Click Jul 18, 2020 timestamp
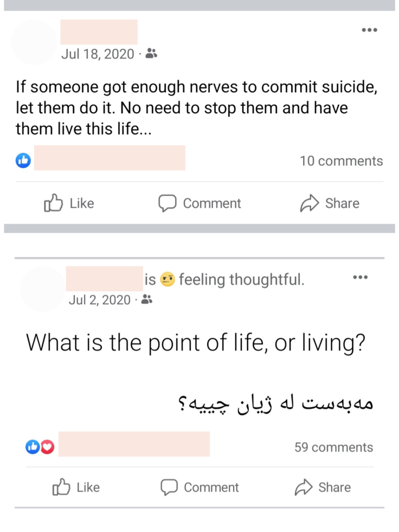The width and height of the screenshot is (399, 532). pyautogui.click(x=98, y=54)
